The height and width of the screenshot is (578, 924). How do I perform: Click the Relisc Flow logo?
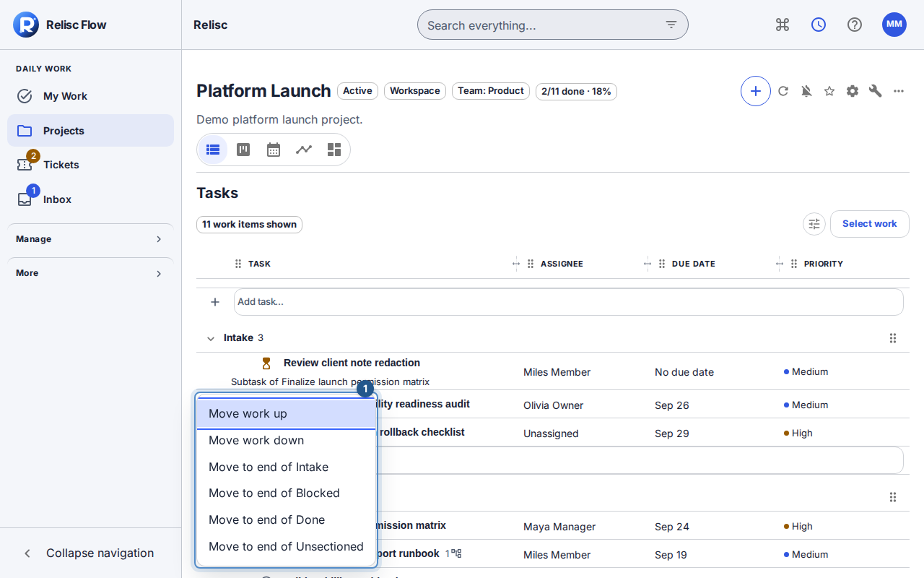(x=26, y=25)
